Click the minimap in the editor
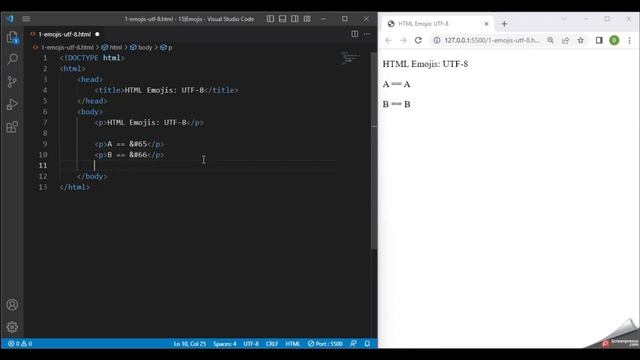Viewport: 640px width, 360px height. [x=350, y=58]
